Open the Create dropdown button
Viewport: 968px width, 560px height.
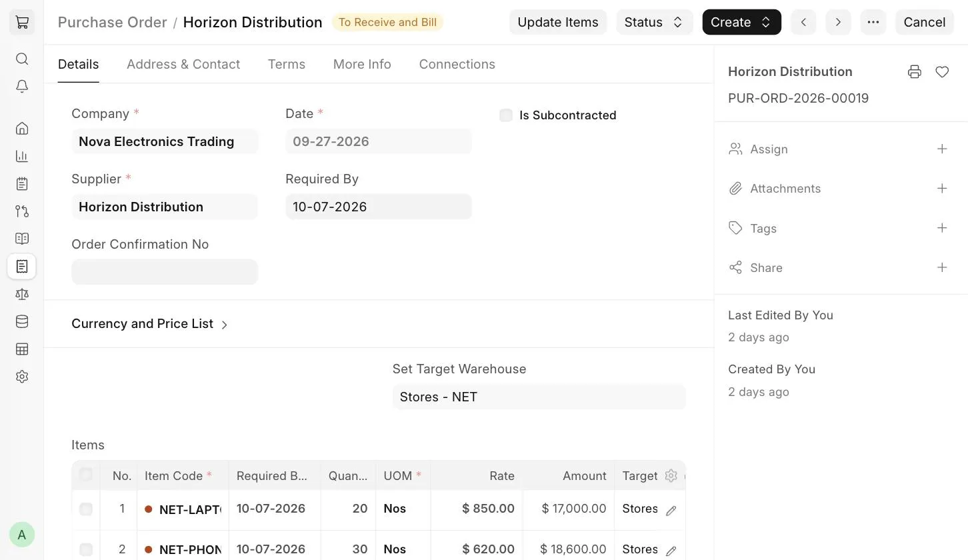[741, 22]
